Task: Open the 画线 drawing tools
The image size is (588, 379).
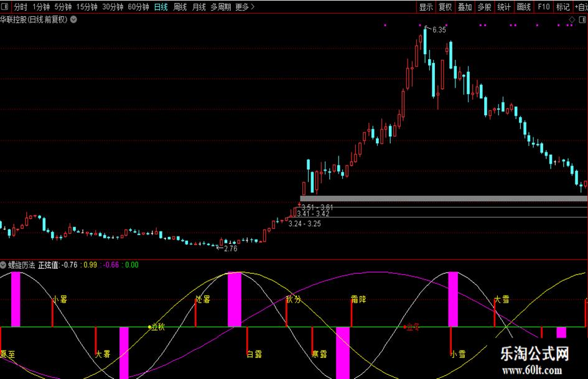Action: (523, 7)
